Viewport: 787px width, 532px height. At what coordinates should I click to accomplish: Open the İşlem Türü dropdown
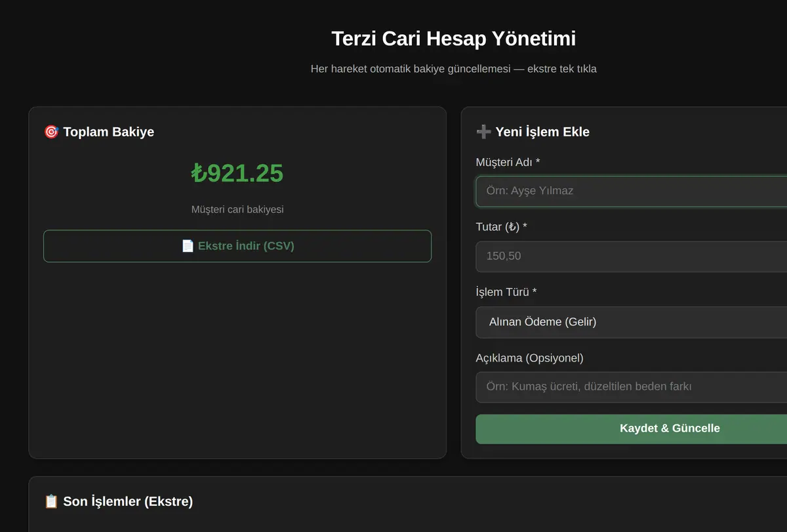pos(631,322)
